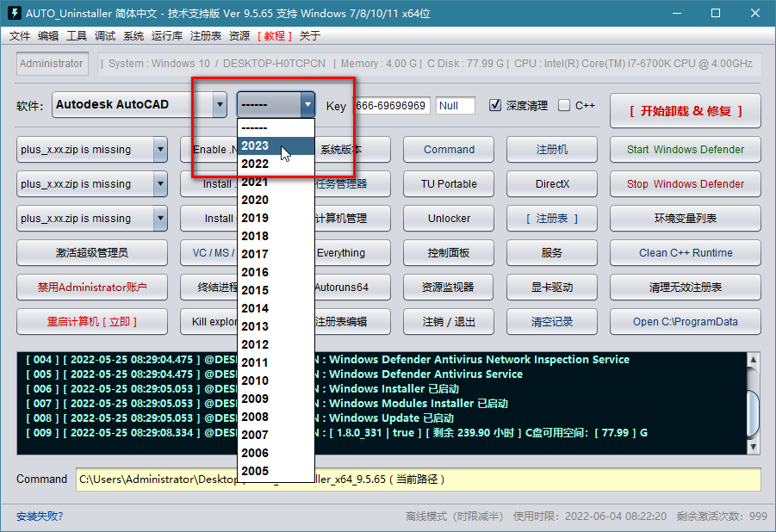Click the 安装失败? link
The width and height of the screenshot is (776, 532).
point(40,517)
